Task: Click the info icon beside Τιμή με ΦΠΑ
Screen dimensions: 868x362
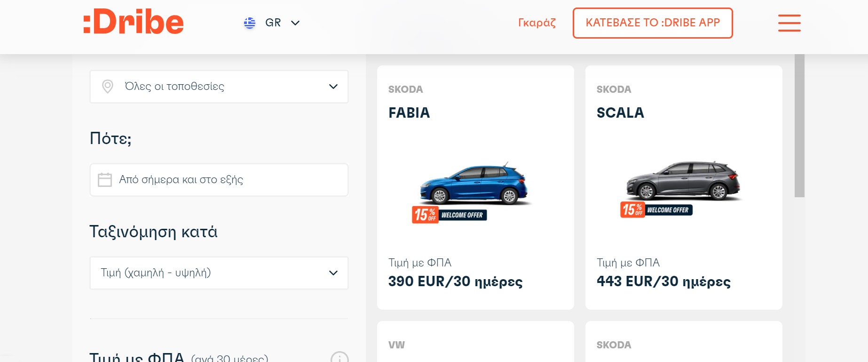Action: tap(339, 357)
